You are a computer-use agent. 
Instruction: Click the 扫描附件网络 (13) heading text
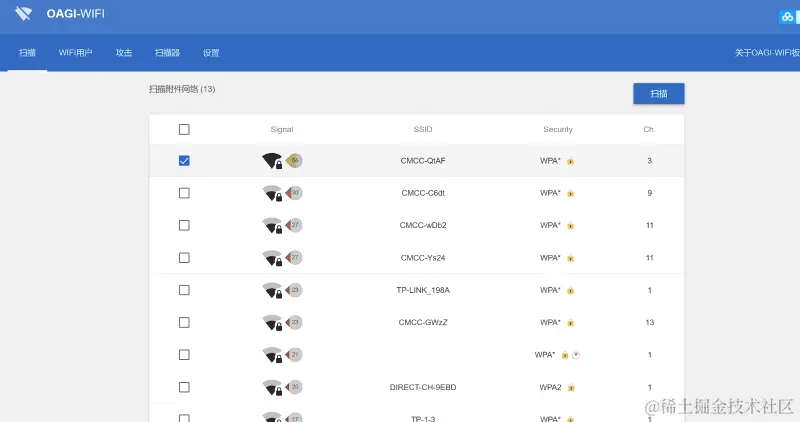click(x=182, y=89)
